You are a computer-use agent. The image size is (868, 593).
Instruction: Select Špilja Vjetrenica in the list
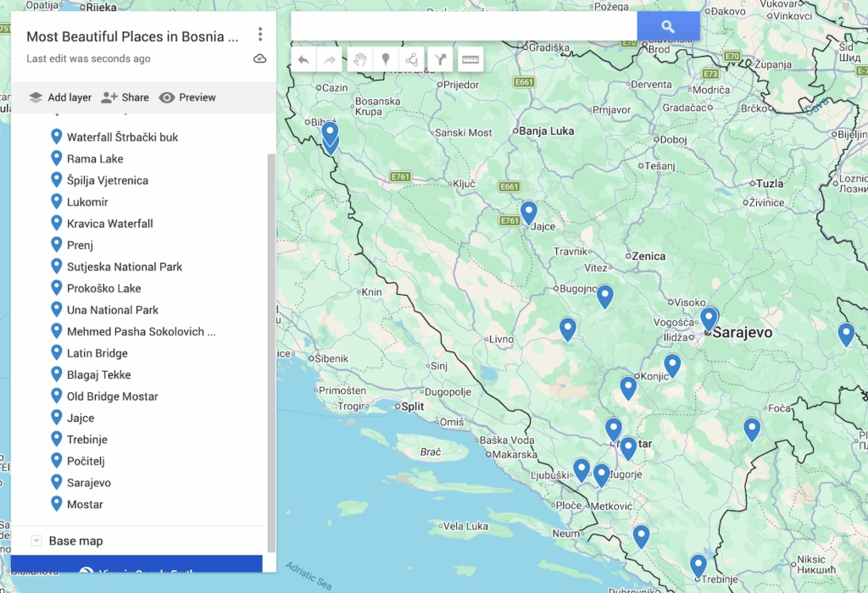coord(108,180)
